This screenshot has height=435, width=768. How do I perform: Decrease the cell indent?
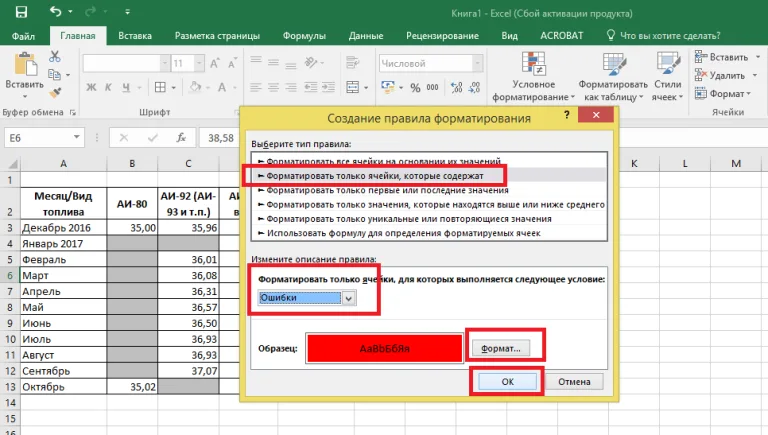[311, 87]
